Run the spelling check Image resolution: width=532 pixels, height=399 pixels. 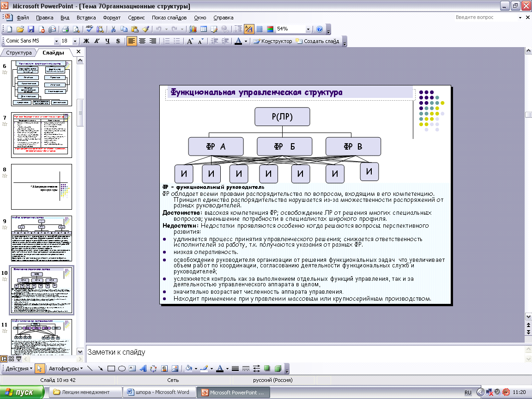click(x=89, y=29)
